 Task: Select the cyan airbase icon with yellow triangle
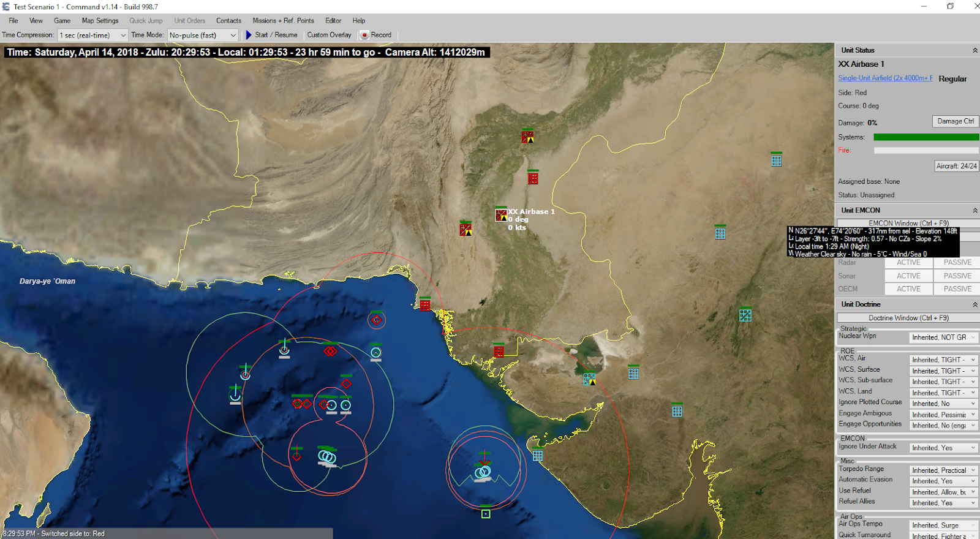tap(589, 379)
